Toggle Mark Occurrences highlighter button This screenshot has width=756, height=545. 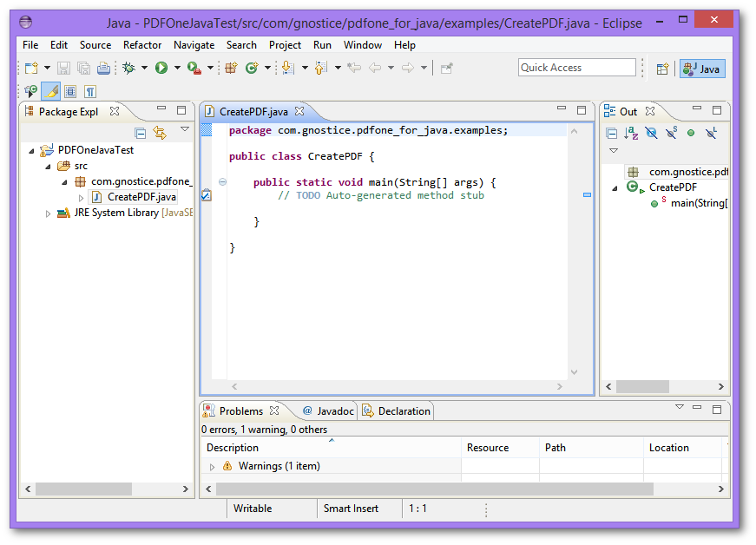click(x=50, y=91)
